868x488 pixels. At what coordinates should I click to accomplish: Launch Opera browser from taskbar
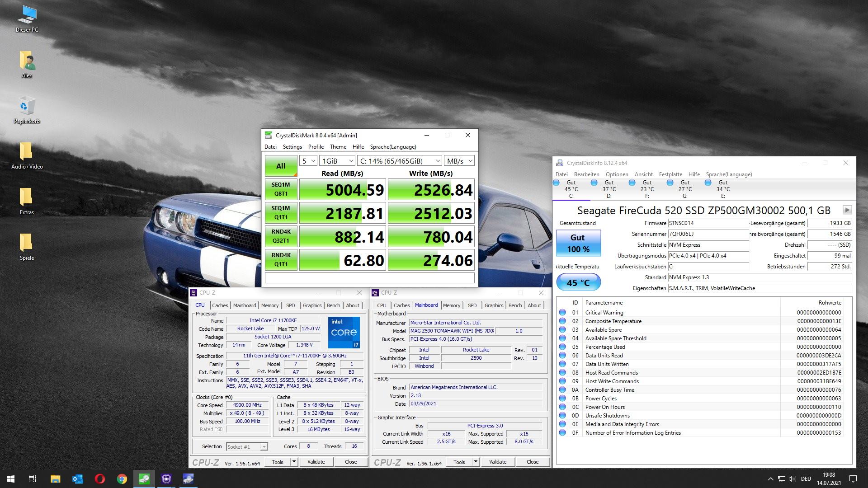pyautogui.click(x=99, y=479)
